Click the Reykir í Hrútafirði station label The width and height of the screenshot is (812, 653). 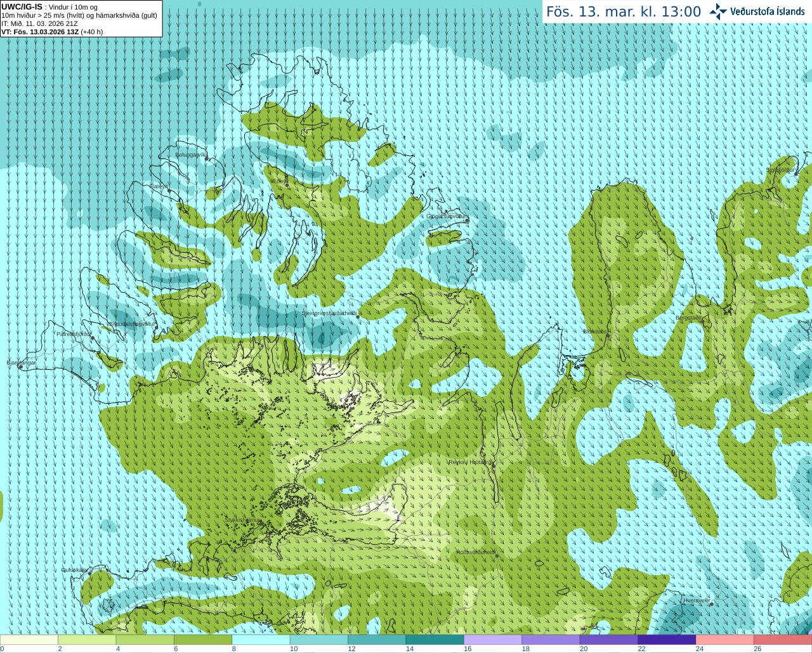point(471,462)
